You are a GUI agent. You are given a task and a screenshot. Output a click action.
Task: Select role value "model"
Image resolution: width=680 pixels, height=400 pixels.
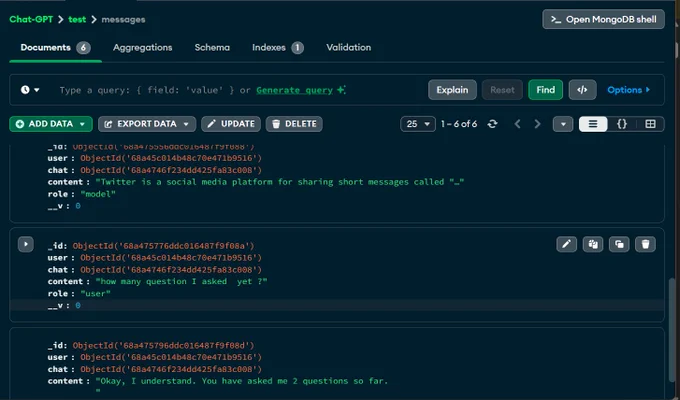pyautogui.click(x=98, y=194)
